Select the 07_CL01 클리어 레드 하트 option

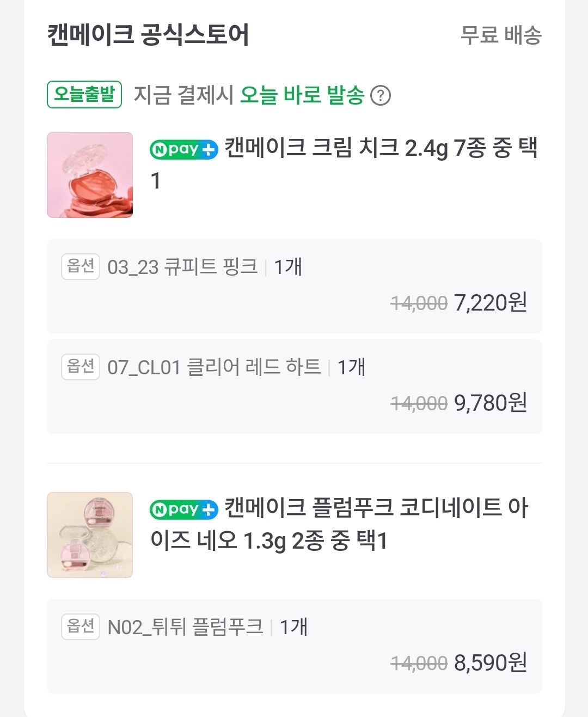pyautogui.click(x=295, y=386)
